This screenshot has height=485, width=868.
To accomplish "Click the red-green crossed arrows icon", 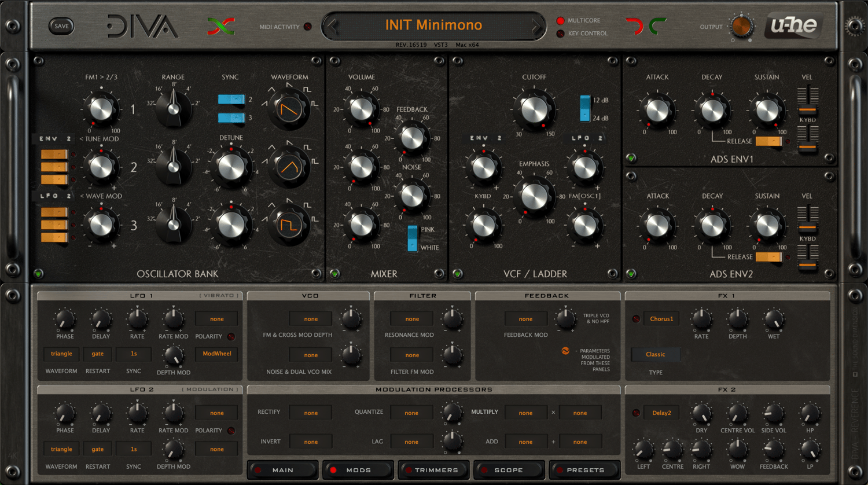I will [x=221, y=26].
